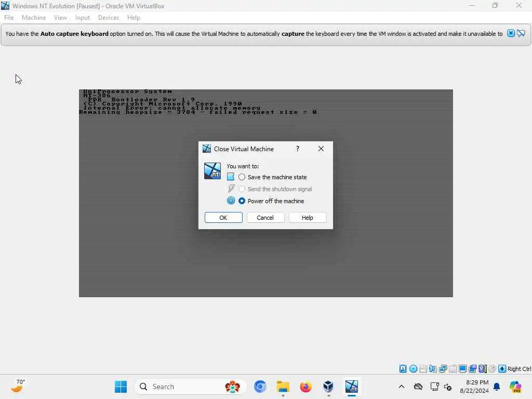This screenshot has width=532, height=399.
Task: Open the clock showing 8:29 PM
Action: 474,387
